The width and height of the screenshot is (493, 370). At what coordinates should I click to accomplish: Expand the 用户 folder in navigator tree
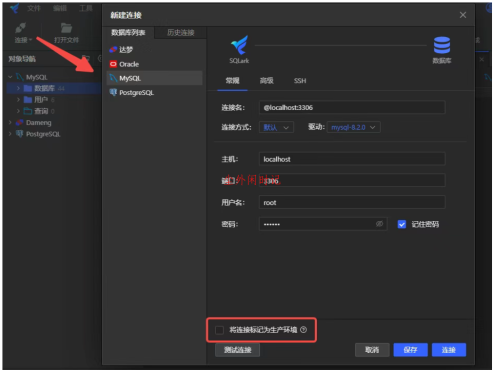[x=18, y=100]
